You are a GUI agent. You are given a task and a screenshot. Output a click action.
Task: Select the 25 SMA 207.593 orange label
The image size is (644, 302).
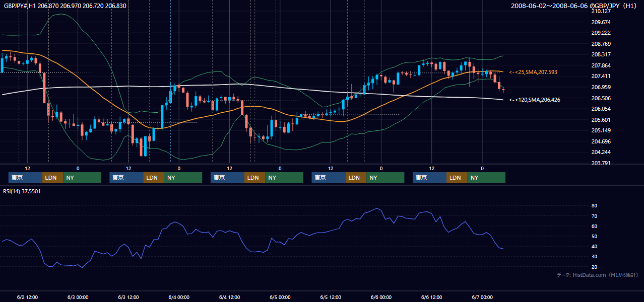(x=533, y=72)
